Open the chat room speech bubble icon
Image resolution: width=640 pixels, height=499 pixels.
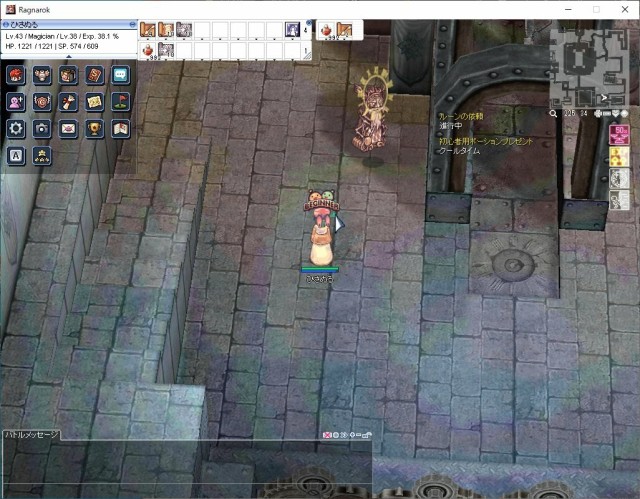click(121, 75)
